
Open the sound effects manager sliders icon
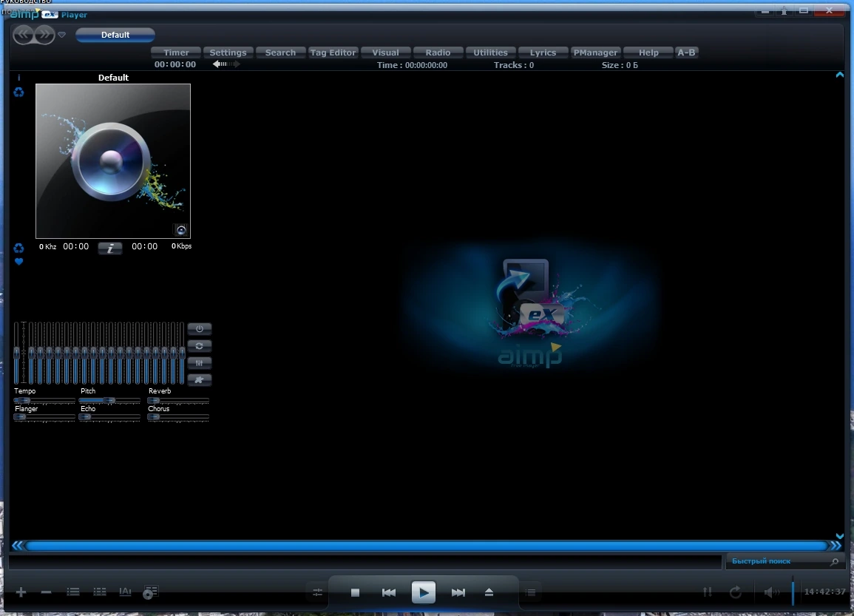317,592
